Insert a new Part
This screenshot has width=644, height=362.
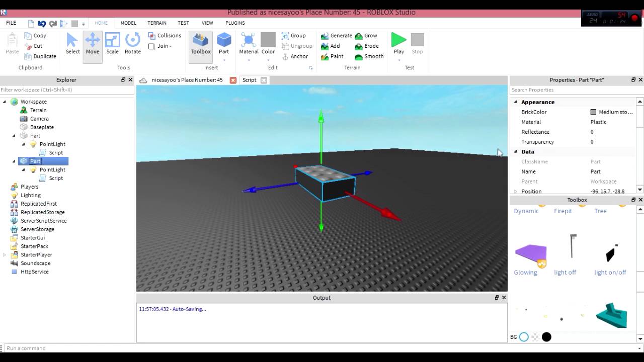coord(224,43)
